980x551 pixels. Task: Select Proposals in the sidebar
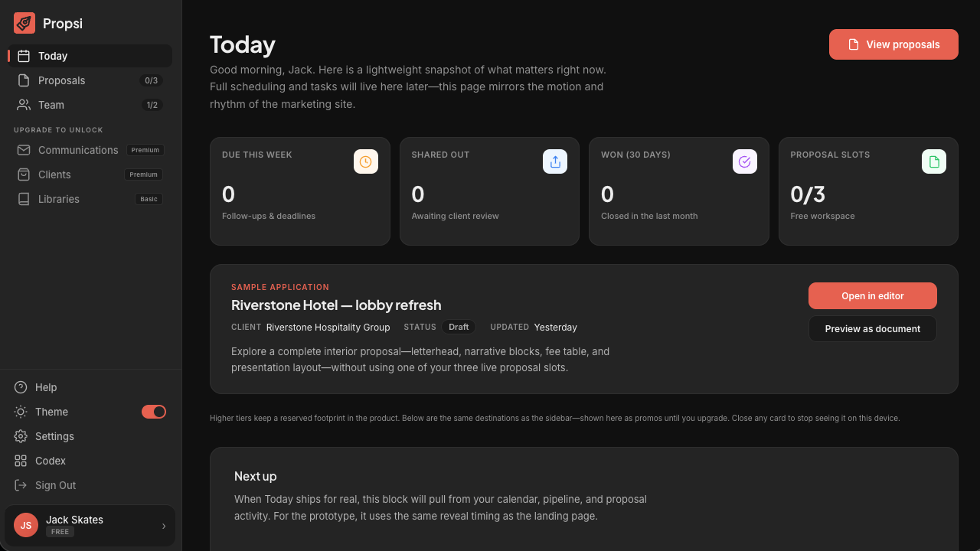click(90, 80)
